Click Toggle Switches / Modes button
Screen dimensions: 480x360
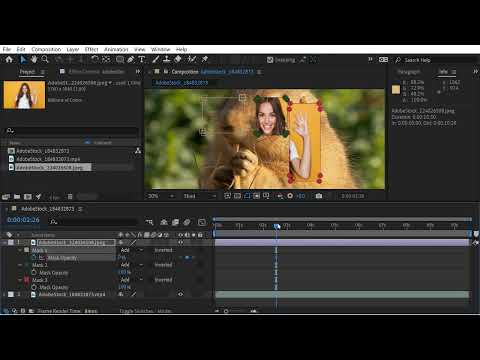coord(145,311)
